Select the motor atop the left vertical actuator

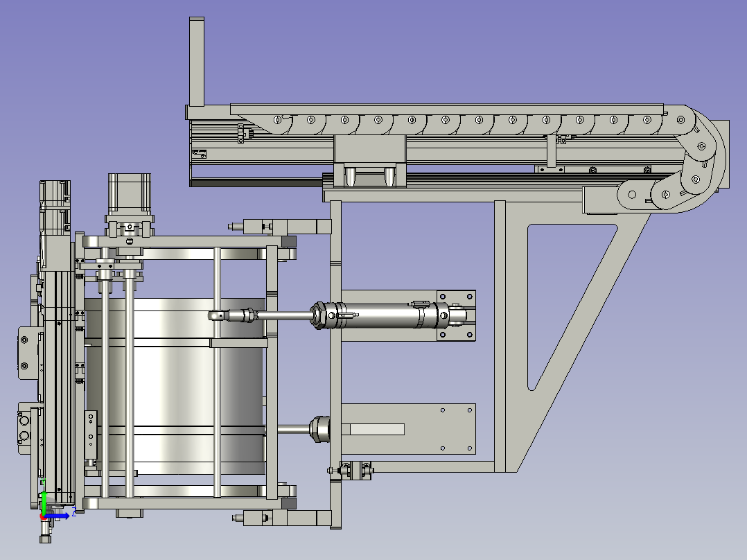click(55, 207)
